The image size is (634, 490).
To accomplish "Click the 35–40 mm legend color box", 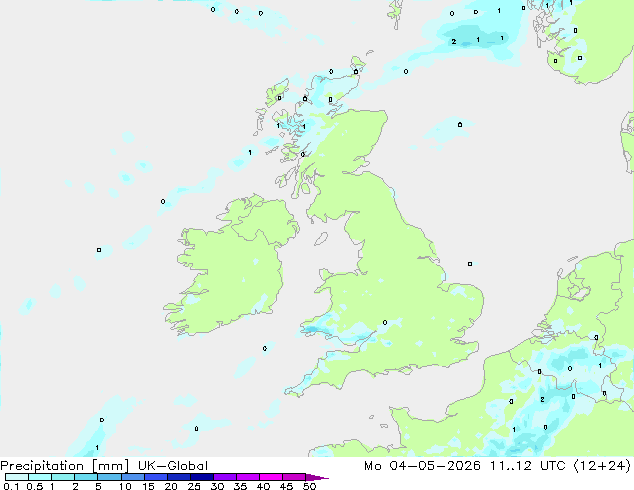I will 248,477.
